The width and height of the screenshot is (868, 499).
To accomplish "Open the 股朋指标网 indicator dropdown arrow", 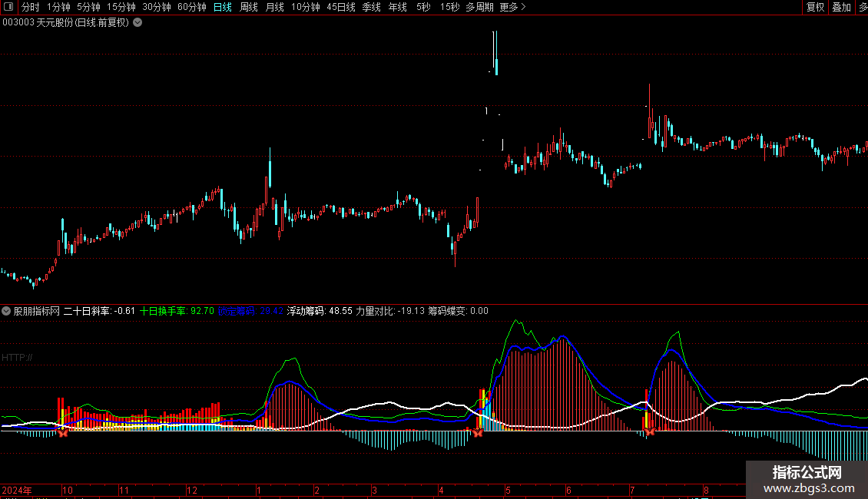I will (x=6, y=311).
